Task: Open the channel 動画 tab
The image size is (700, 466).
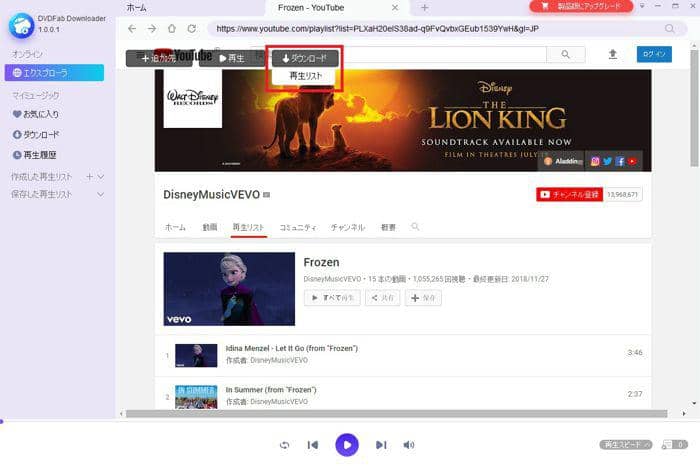Action: click(x=209, y=227)
